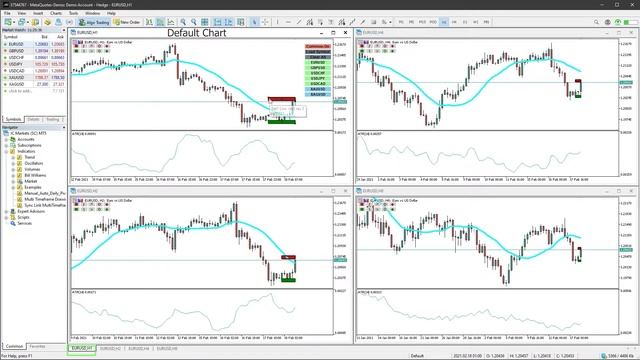The height and width of the screenshot is (360, 640).
Task: Click the Expert Advisors icon in Navigator
Action: tap(13, 211)
